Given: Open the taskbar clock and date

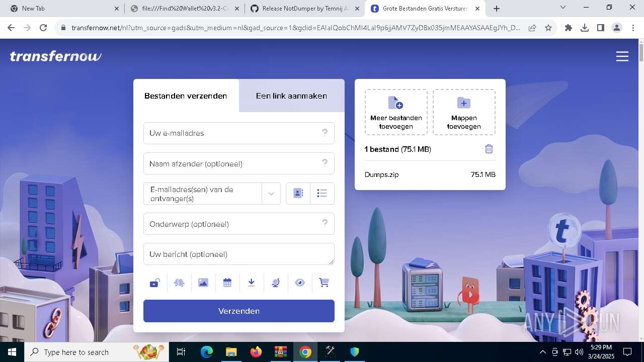Looking at the screenshot, I should pyautogui.click(x=601, y=352).
